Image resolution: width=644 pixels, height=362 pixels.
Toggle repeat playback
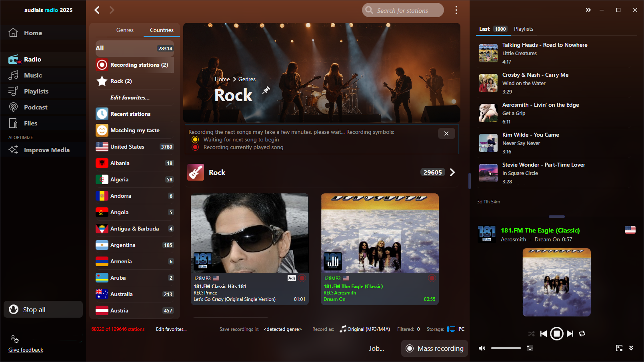[582, 334]
